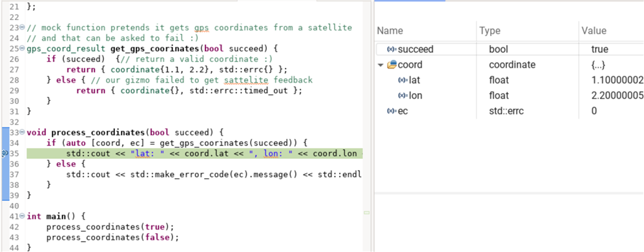644x252 pixels.
Task: Select the lon variable row
Action: [x=510, y=96]
